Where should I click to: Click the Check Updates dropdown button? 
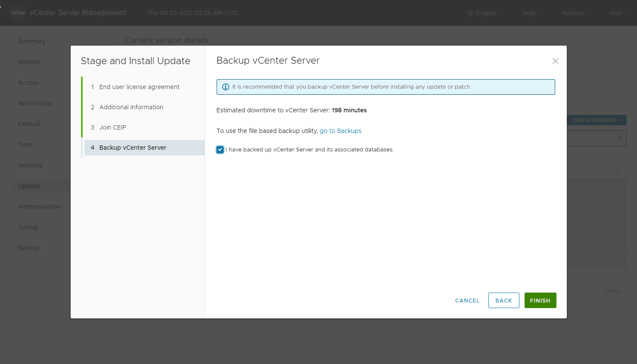[596, 120]
